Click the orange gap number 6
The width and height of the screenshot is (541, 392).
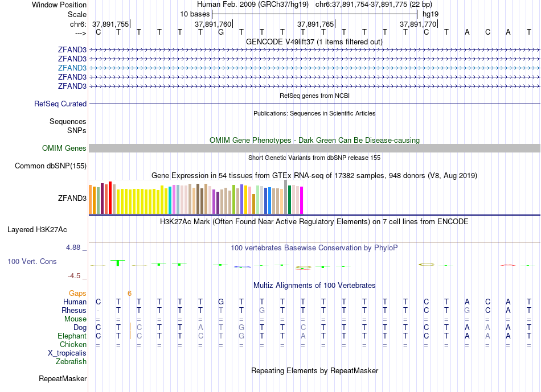(x=129, y=294)
